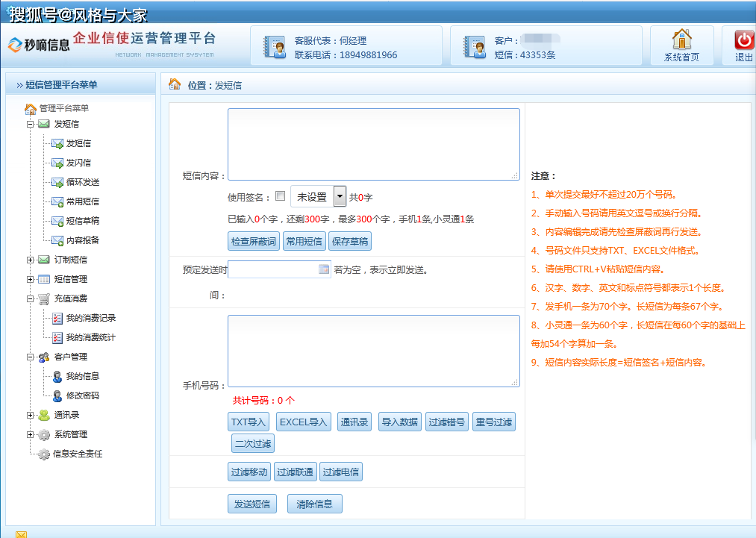This screenshot has height=538, width=756.
Task: Click the 过滤电信 button
Action: coord(341,472)
